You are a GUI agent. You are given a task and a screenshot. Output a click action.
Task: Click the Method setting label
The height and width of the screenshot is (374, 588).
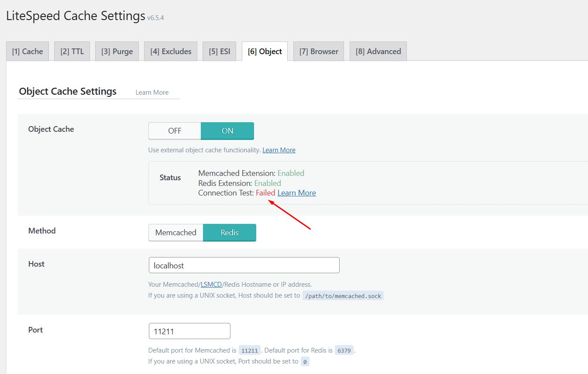click(42, 231)
